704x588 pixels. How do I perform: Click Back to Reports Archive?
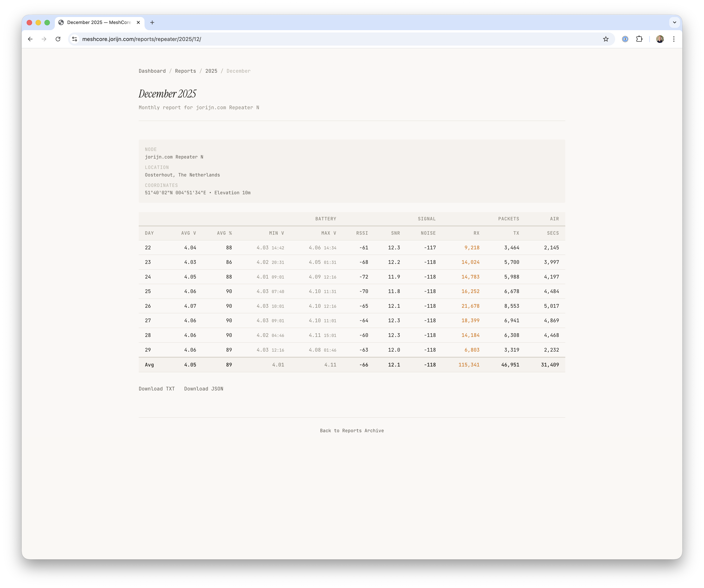point(352,430)
